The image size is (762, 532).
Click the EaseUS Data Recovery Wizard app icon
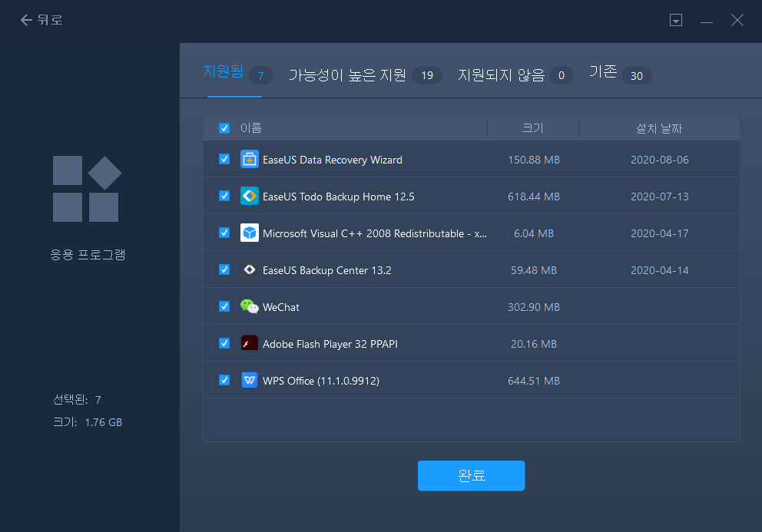pyautogui.click(x=248, y=159)
